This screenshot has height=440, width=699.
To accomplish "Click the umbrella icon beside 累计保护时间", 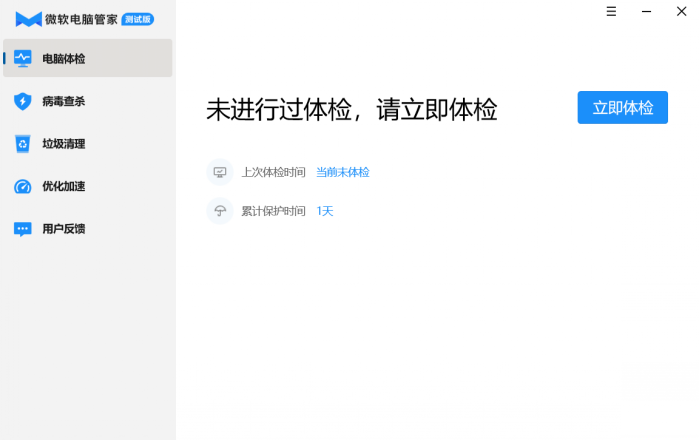I will click(x=220, y=211).
